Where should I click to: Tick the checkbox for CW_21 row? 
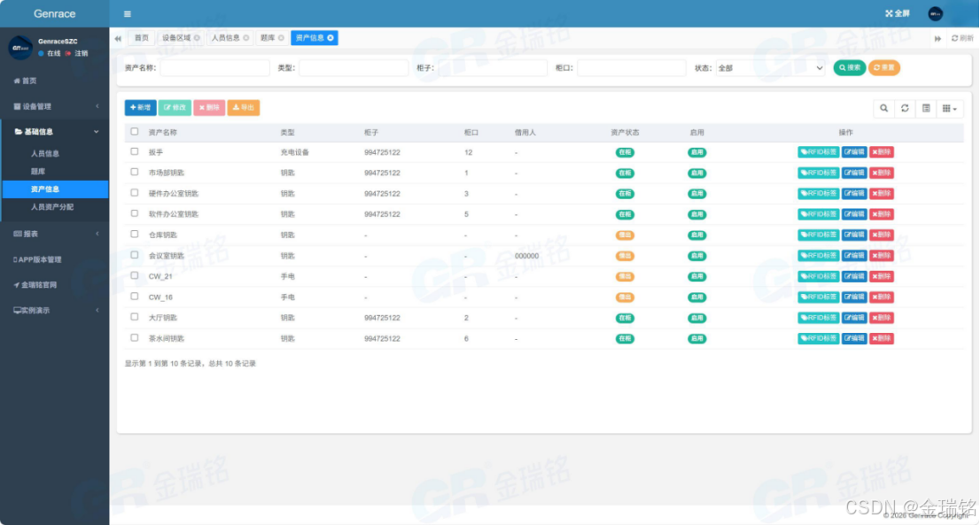[x=135, y=275]
